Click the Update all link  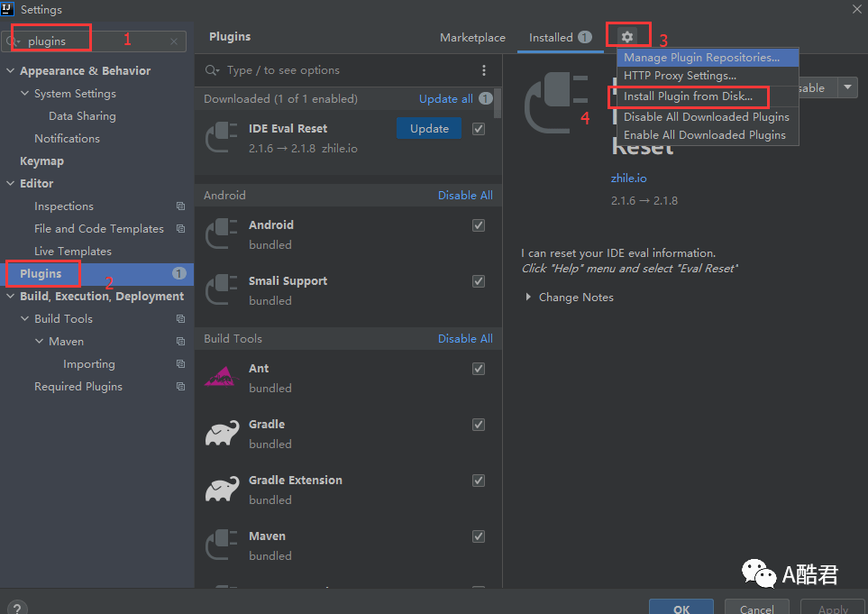[445, 99]
